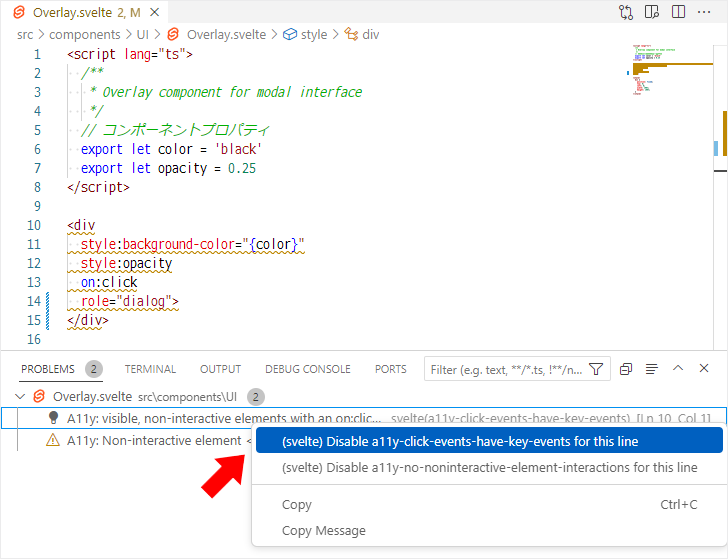Click the editor vertical scrollbar
This screenshot has width=728, height=559.
[x=720, y=197]
